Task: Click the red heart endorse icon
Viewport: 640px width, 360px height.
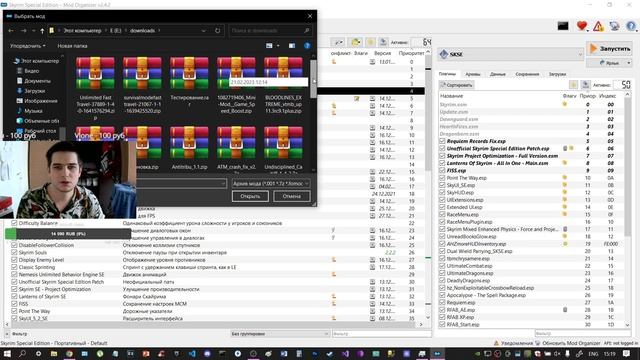Action: 582,26
